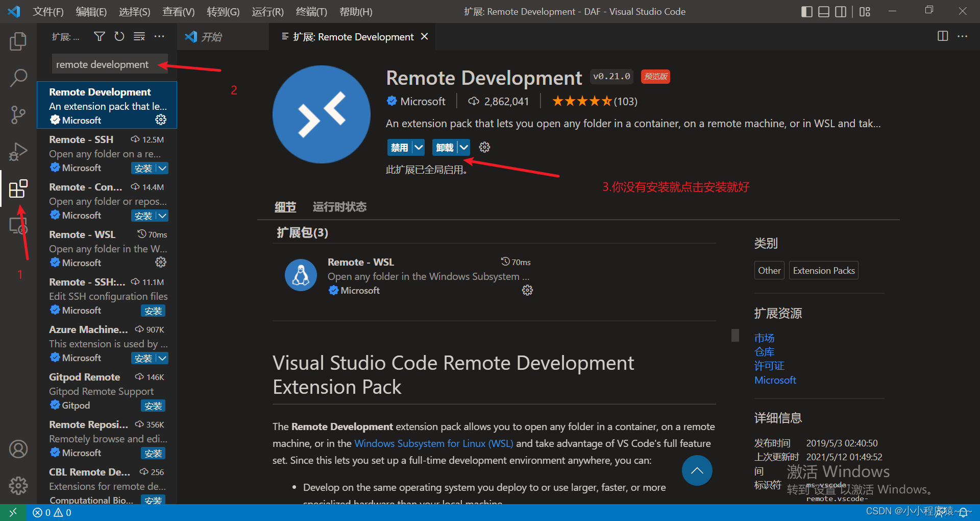This screenshot has width=980, height=521.
Task: Expand the uninstall (卸载) dropdown arrow
Action: coord(464,148)
